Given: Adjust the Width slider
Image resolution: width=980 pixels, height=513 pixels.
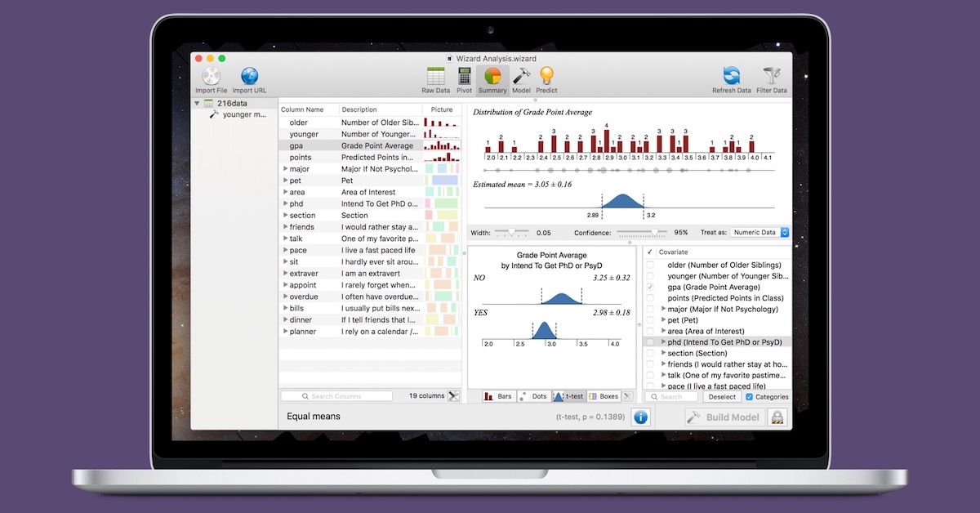Looking at the screenshot, I should (511, 233).
